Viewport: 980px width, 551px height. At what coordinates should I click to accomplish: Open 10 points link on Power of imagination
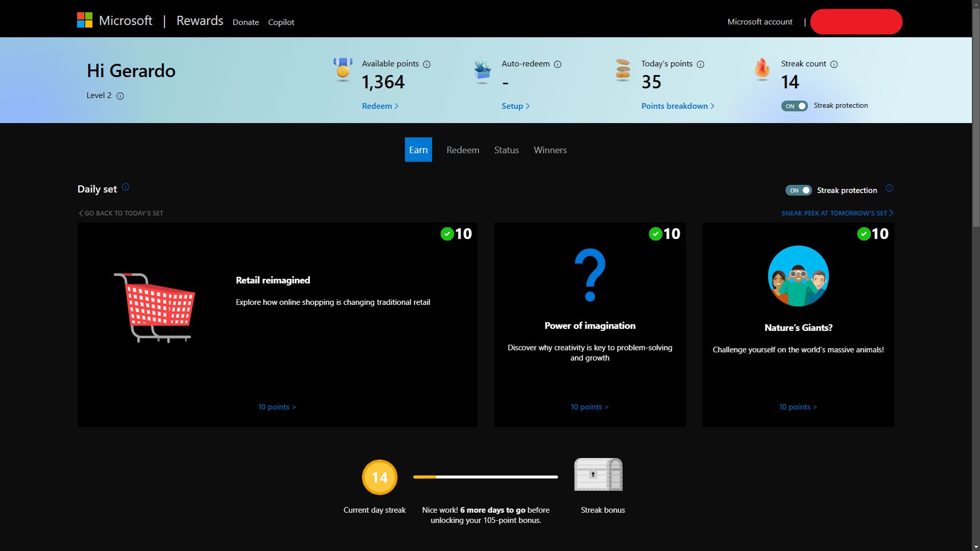coord(589,407)
